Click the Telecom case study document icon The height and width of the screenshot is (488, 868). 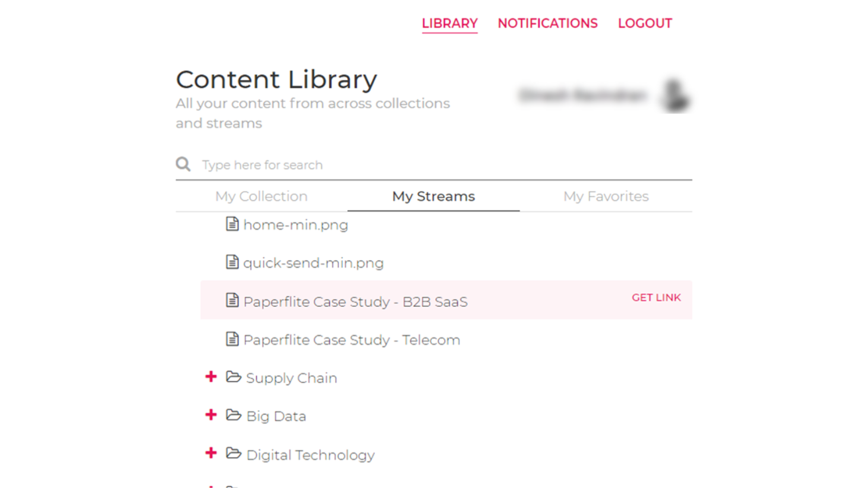click(x=232, y=339)
